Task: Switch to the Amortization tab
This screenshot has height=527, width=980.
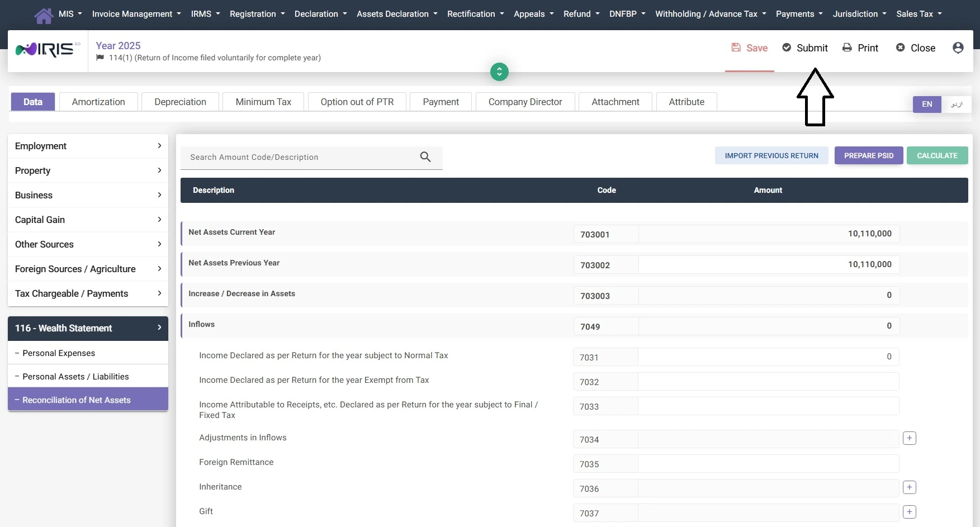Action: pos(98,102)
